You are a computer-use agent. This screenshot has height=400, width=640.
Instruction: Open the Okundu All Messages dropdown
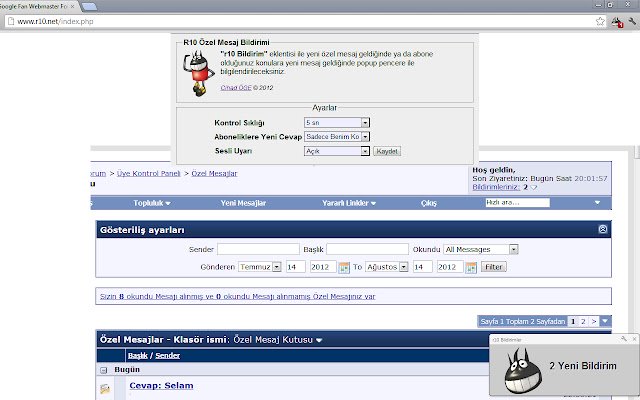(481, 249)
